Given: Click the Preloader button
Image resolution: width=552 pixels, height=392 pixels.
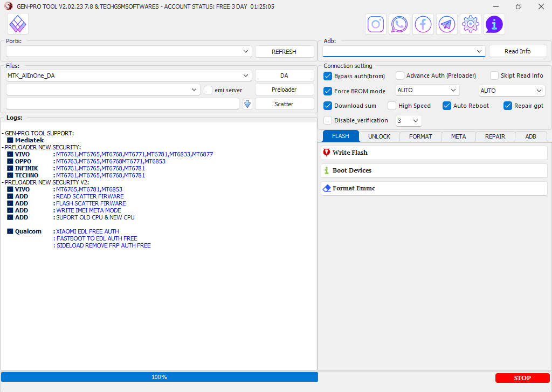Looking at the screenshot, I should (x=284, y=90).
